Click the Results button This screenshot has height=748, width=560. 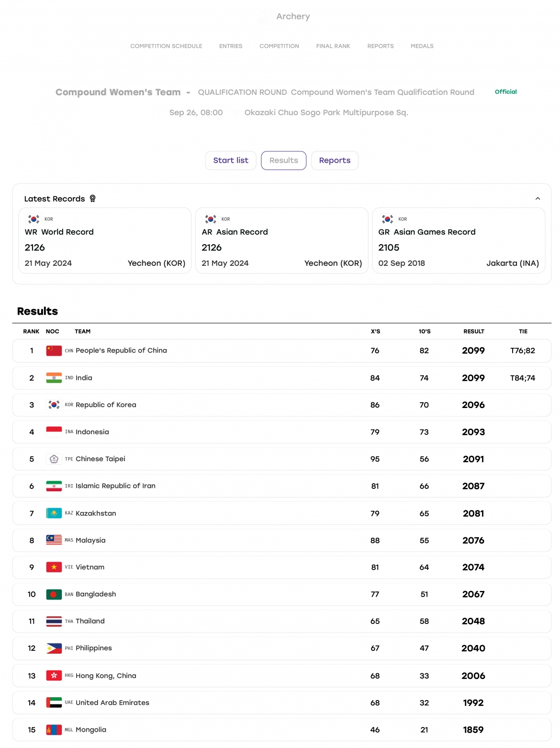coord(283,160)
